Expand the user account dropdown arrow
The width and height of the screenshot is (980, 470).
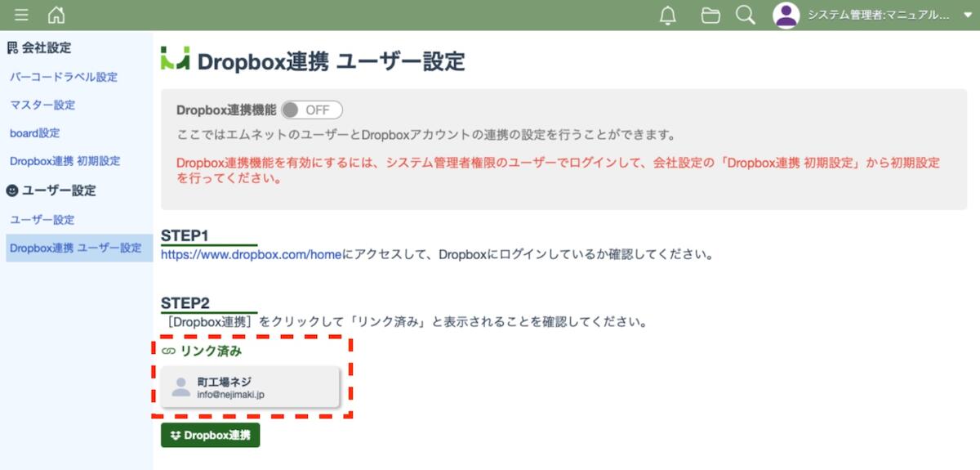click(967, 15)
